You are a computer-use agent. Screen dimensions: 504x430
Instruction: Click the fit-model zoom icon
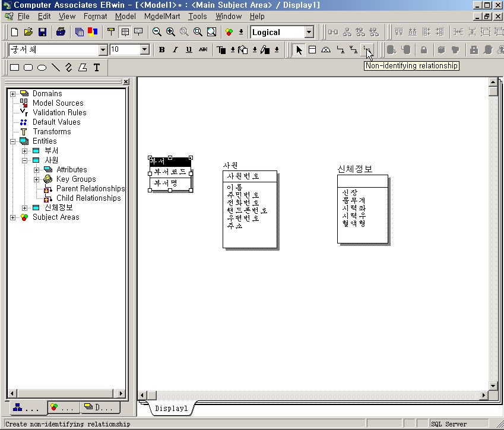coord(211,32)
